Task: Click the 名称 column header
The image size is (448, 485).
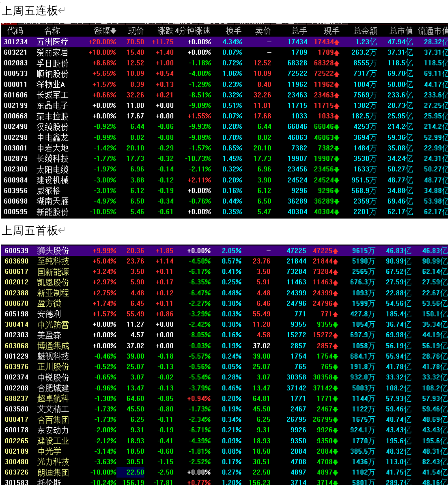Action: [52, 31]
